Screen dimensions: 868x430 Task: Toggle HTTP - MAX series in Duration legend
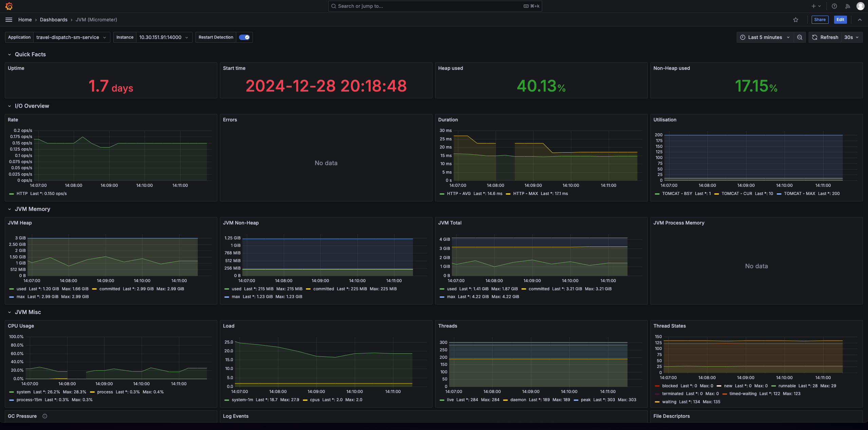point(525,194)
